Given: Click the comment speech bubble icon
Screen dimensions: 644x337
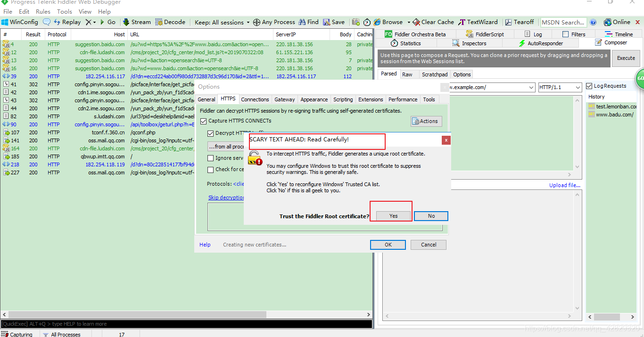Looking at the screenshot, I should tap(46, 22).
